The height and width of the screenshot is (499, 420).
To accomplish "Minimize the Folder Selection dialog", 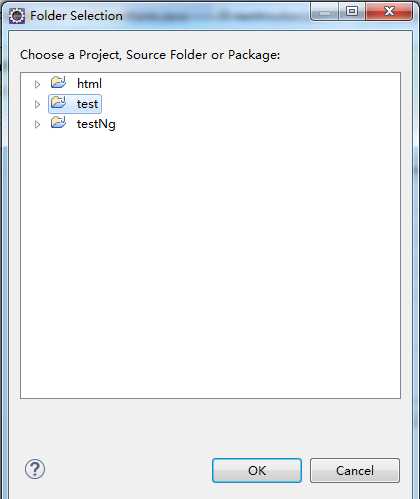I will pyautogui.click(x=325, y=12).
